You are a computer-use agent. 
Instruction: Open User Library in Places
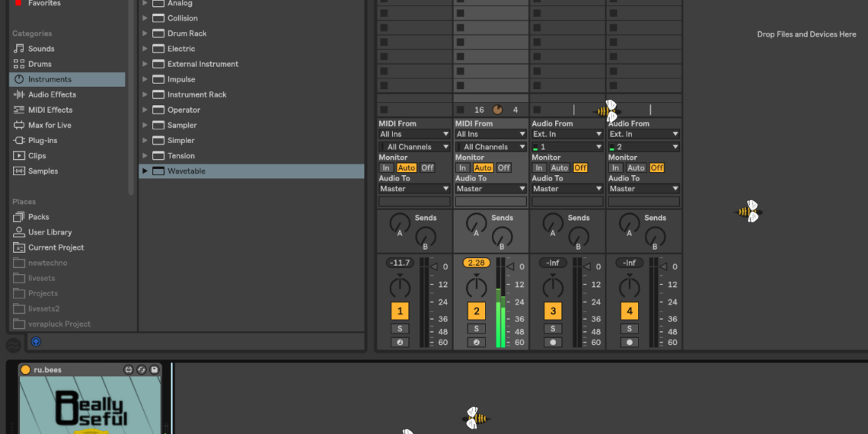pyautogui.click(x=49, y=232)
